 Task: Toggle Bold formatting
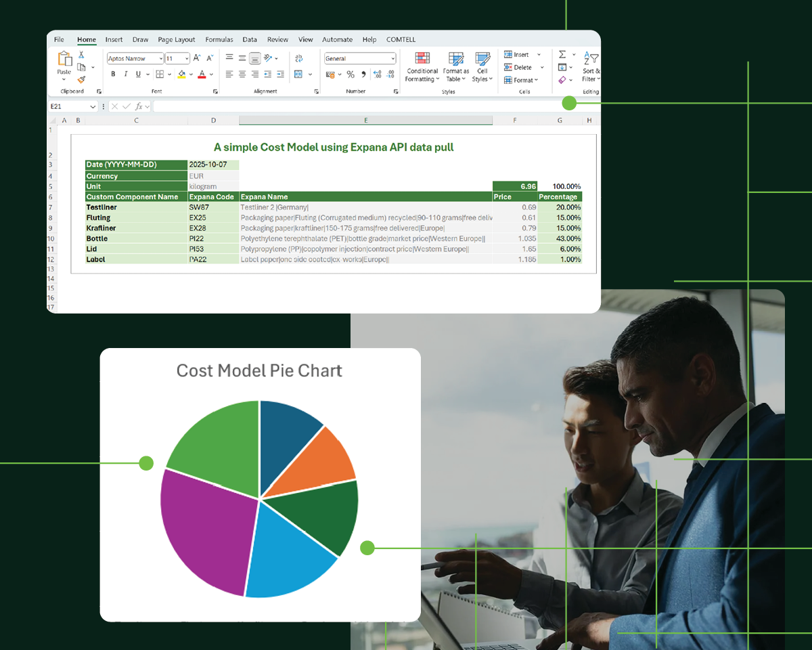pyautogui.click(x=113, y=74)
